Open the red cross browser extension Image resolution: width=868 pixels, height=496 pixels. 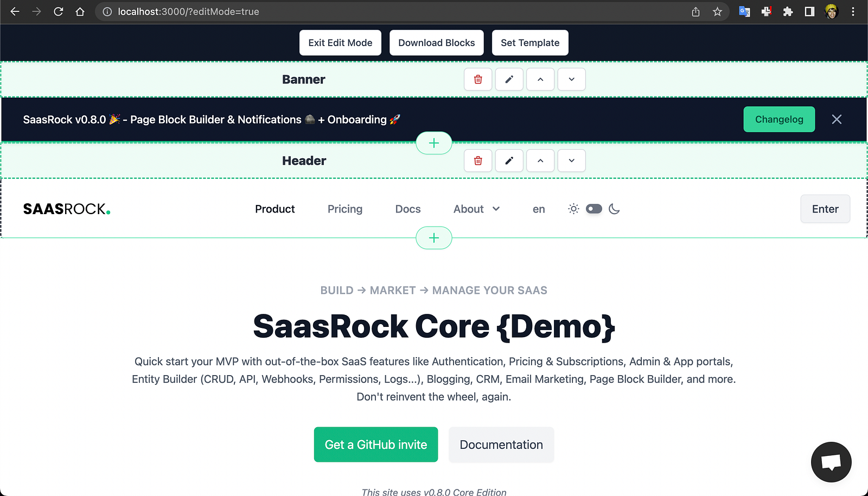(x=766, y=11)
